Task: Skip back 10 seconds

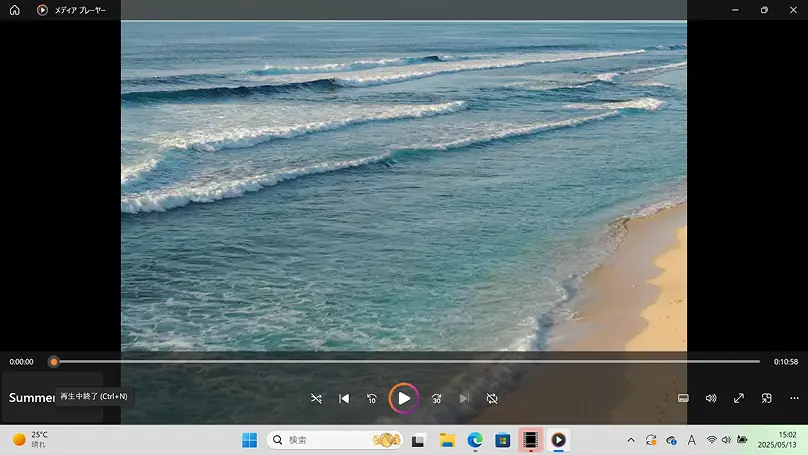Action: pos(372,398)
